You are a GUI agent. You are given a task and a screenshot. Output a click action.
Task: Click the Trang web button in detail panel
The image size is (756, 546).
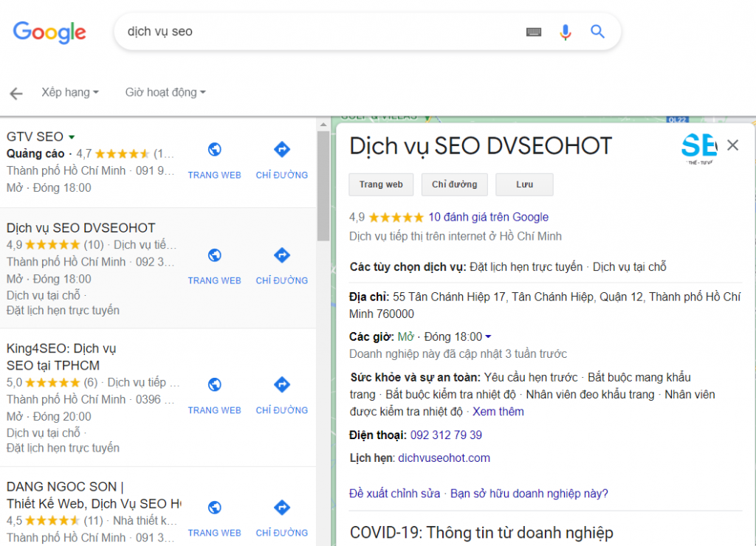coord(381,184)
